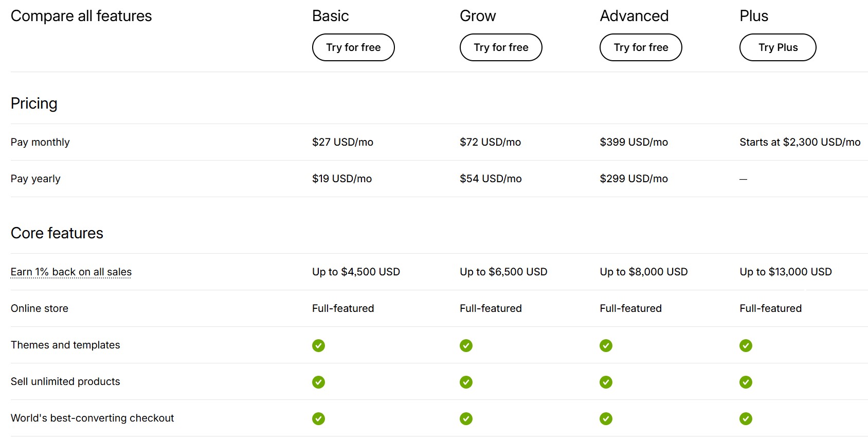Screen dimensions: 868x437
Task: Click the Up to $13,000 USD value
Action: 785,272
